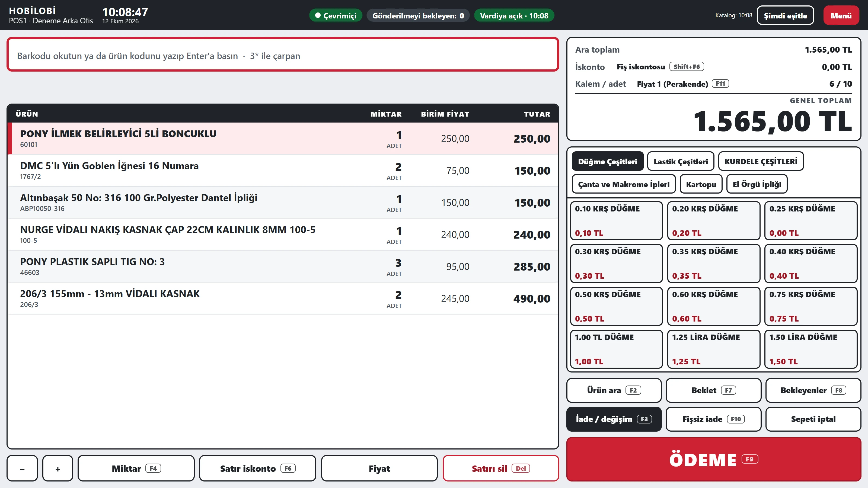Switch to the Lastik Çeşitleri category tab

click(x=681, y=161)
